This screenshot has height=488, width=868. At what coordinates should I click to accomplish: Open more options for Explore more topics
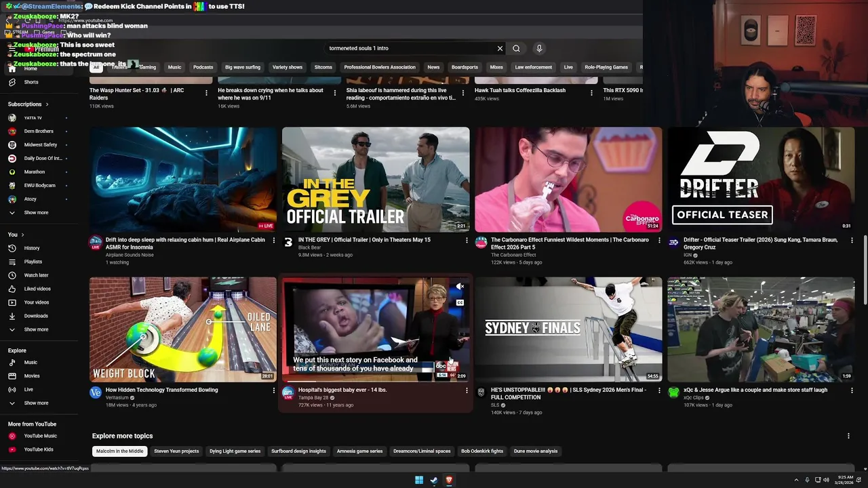(x=848, y=436)
